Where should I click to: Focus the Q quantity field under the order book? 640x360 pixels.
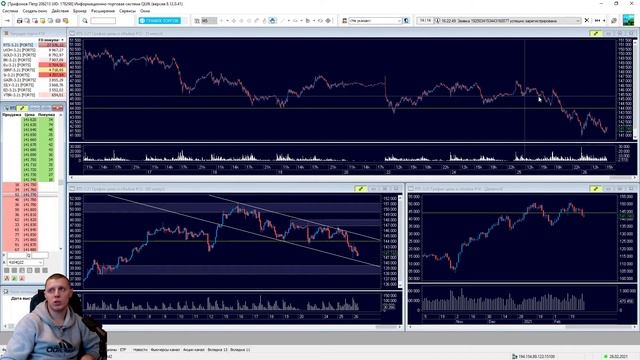point(40,256)
